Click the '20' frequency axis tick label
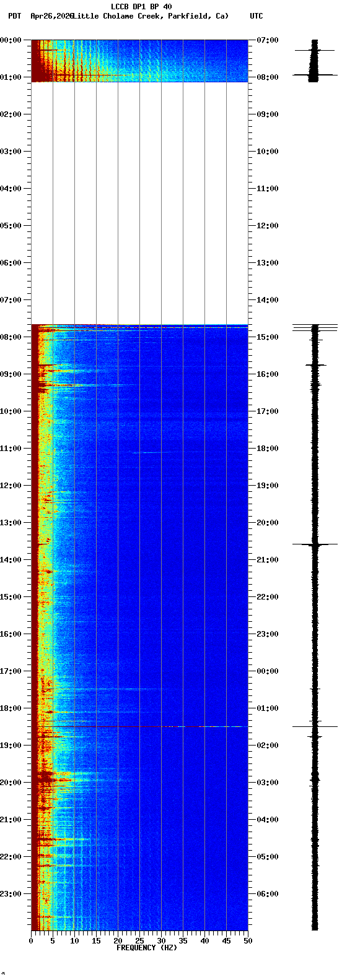This screenshot has width=342, height=980. (118, 942)
